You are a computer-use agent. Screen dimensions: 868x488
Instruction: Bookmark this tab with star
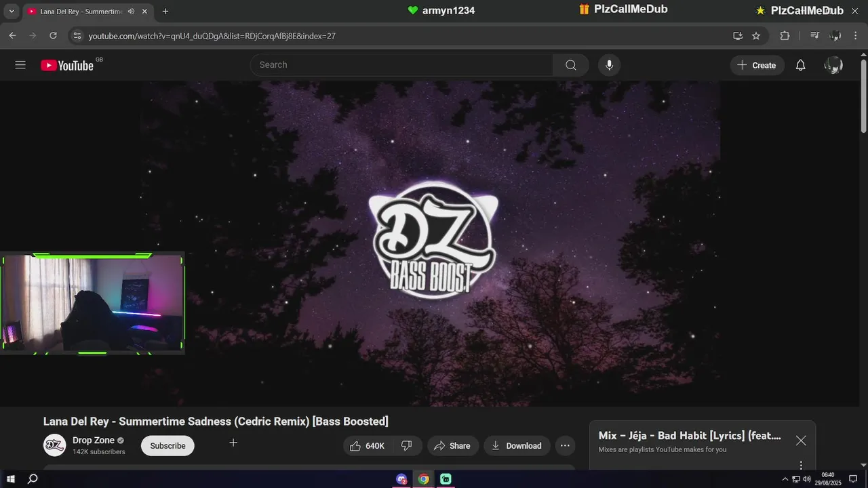coord(756,36)
